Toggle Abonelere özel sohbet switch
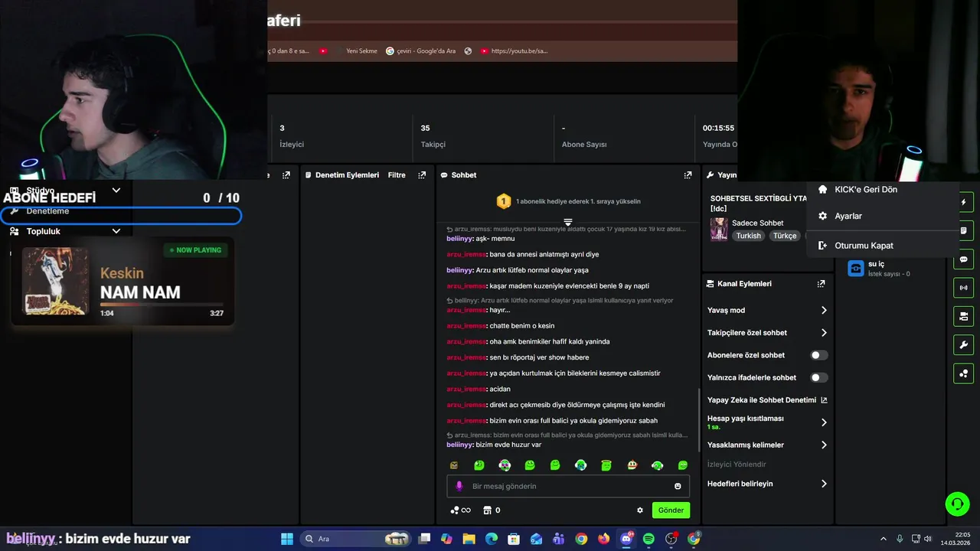This screenshot has height=551, width=980. tap(818, 355)
